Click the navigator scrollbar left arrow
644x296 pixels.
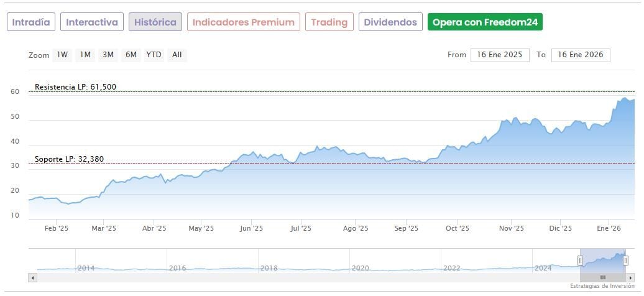[x=33, y=277]
